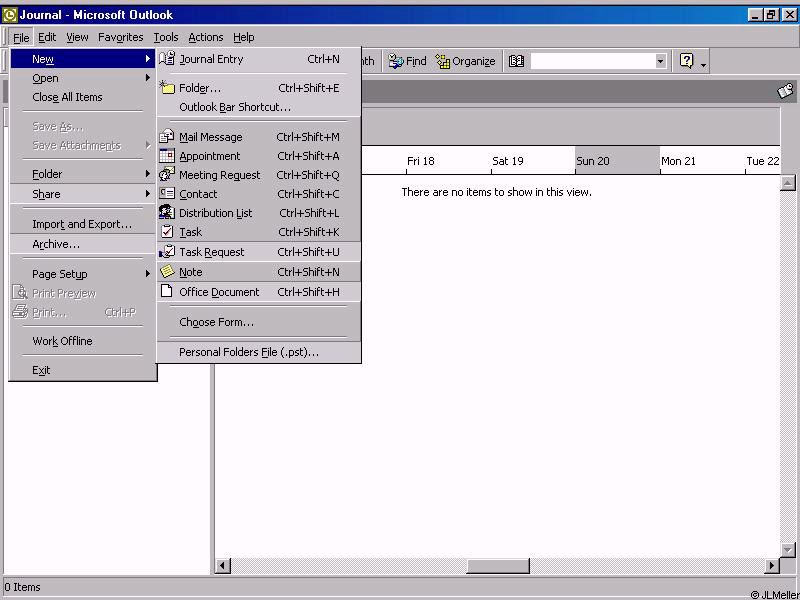
Task: Click the Task checkmark icon
Action: coord(168,232)
